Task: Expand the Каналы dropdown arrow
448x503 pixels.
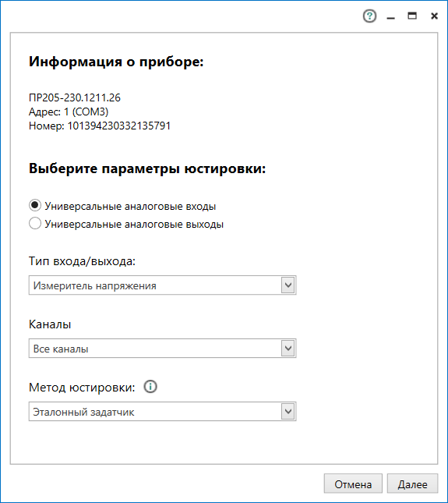Action: pyautogui.click(x=288, y=348)
